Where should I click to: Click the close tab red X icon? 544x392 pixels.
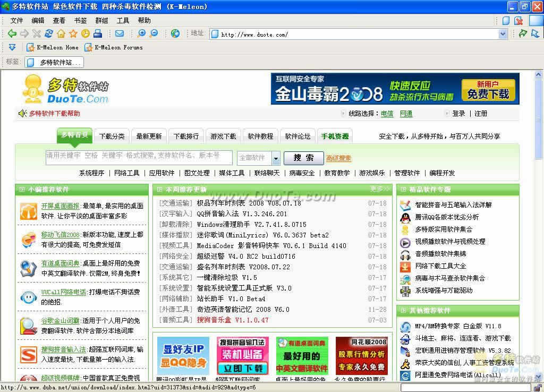click(x=518, y=21)
